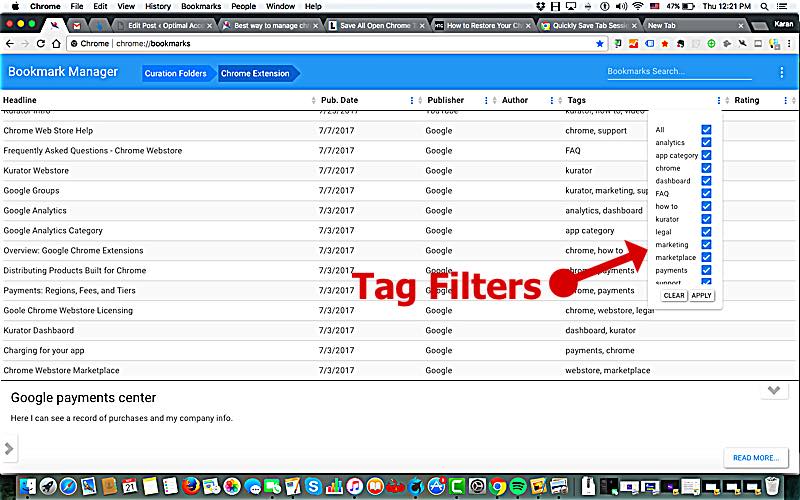Screen dimensions: 800x500
Task: Open the Wi-Fi menu bar icon
Action: click(x=638, y=6)
